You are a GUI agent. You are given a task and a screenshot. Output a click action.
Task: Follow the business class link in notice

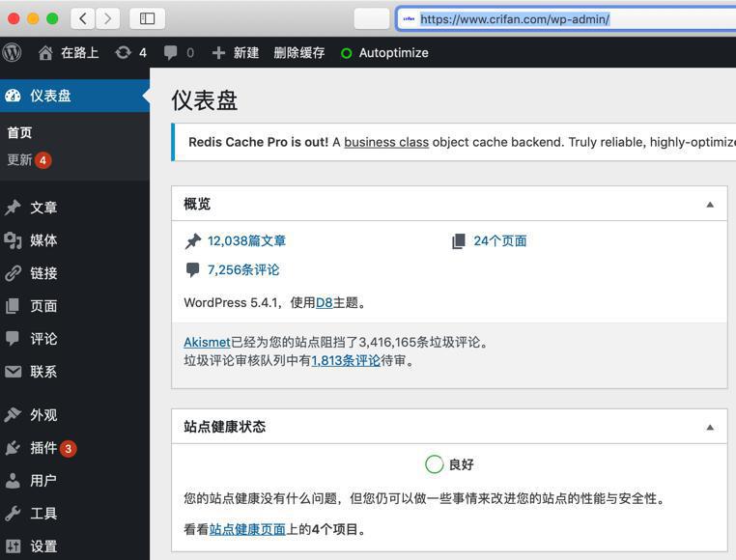(x=386, y=142)
